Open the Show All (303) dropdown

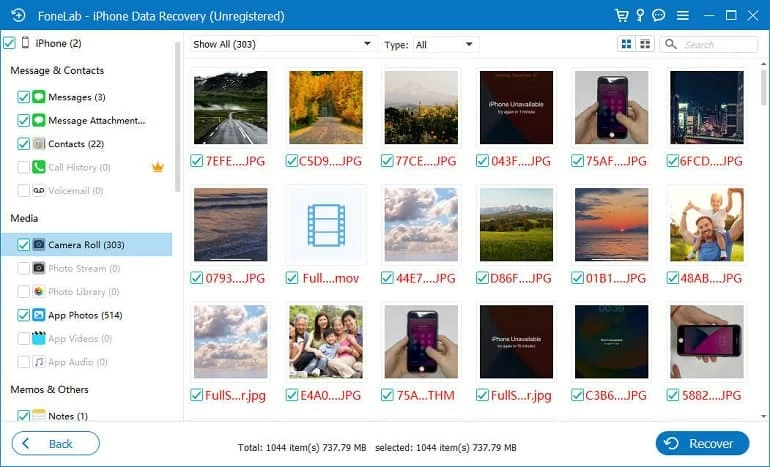(282, 45)
